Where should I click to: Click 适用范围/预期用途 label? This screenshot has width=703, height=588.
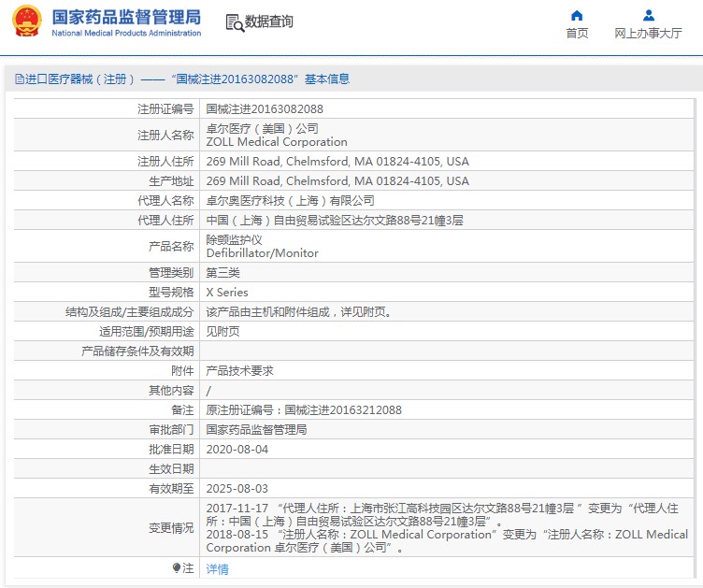coord(147,332)
